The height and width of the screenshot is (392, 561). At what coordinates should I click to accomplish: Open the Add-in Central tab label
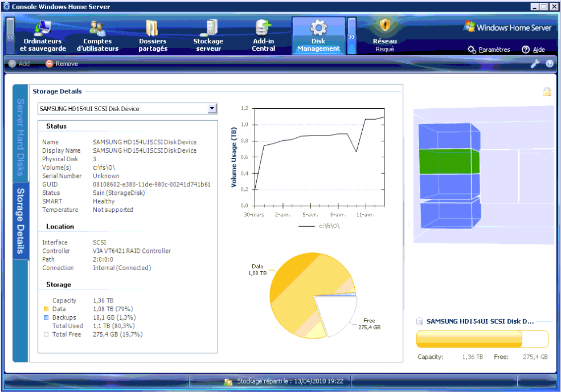pyautogui.click(x=264, y=45)
